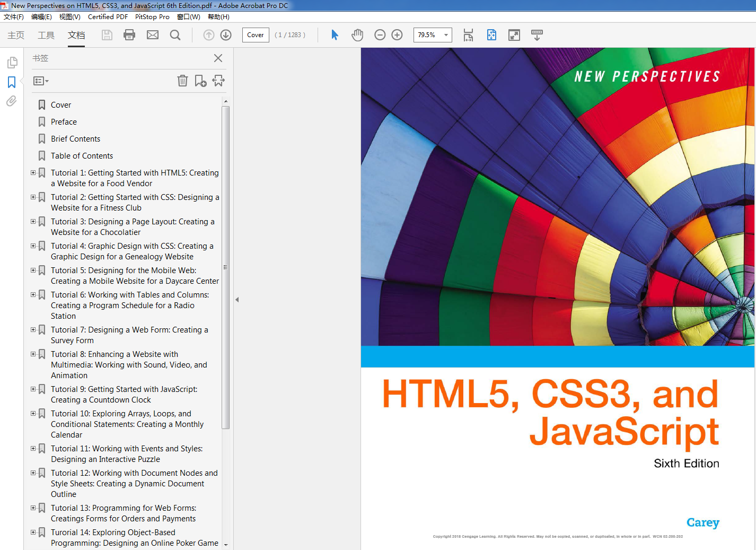Select Tutorial 10 Arrays bookmark
This screenshot has height=550, width=756.
click(x=127, y=424)
